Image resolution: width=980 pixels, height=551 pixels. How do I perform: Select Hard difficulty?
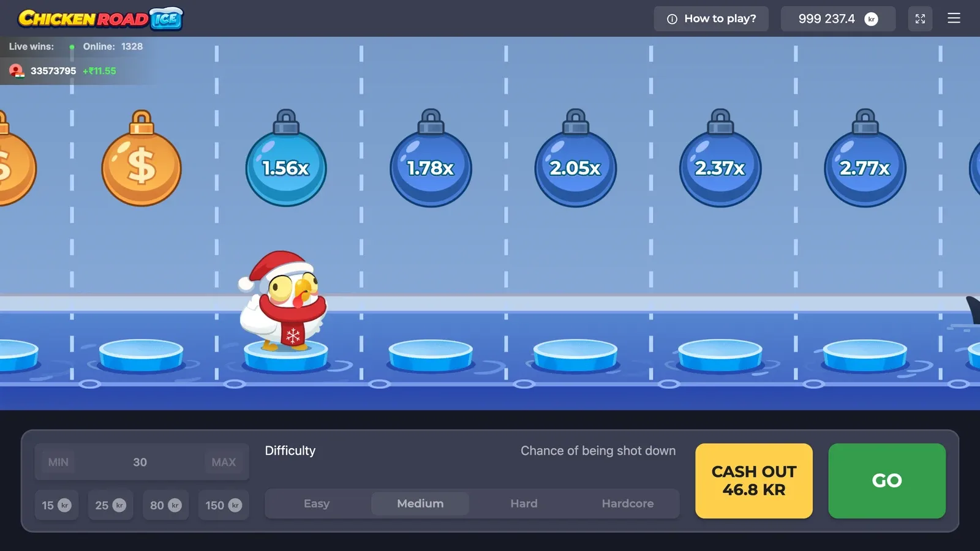click(524, 504)
